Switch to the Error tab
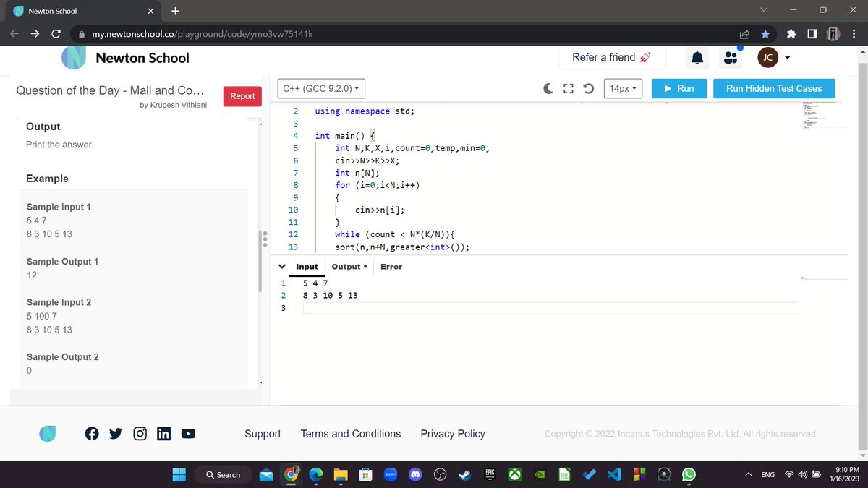The height and width of the screenshot is (488, 868). 391,267
